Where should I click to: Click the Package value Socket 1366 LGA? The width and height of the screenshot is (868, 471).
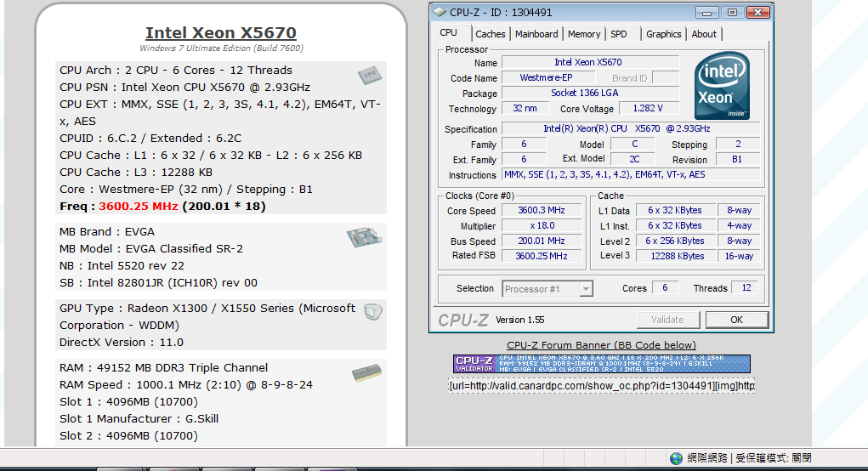coord(590,93)
